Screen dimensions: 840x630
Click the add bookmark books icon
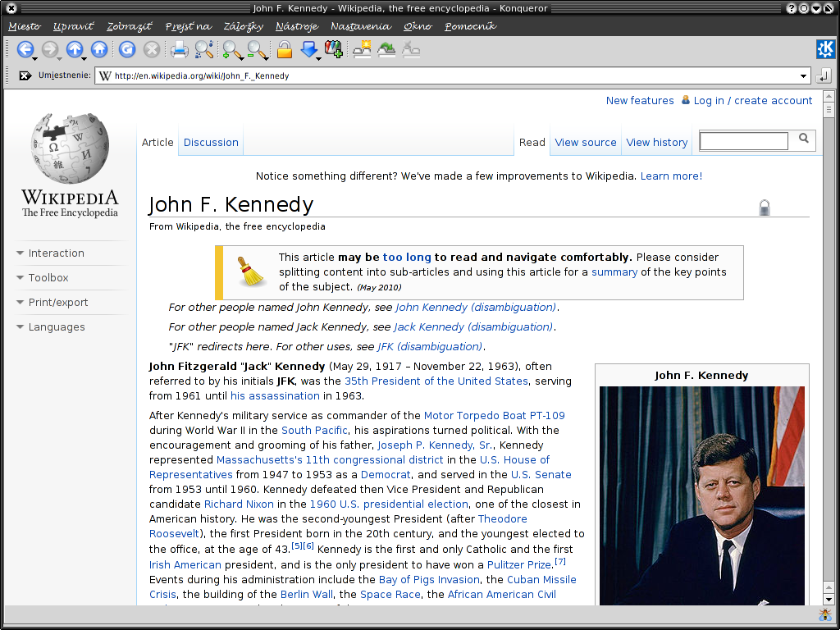click(x=334, y=50)
